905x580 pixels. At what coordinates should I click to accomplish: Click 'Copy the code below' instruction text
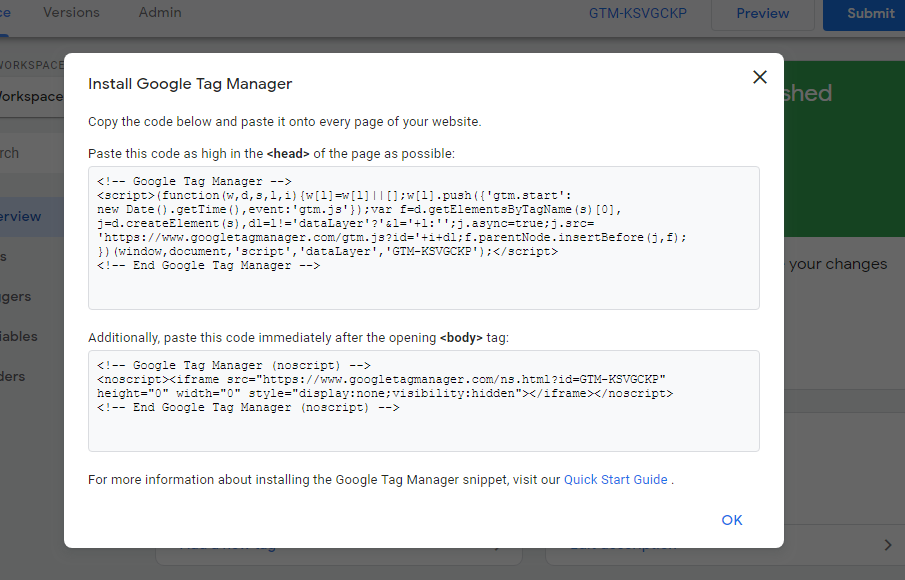point(285,122)
